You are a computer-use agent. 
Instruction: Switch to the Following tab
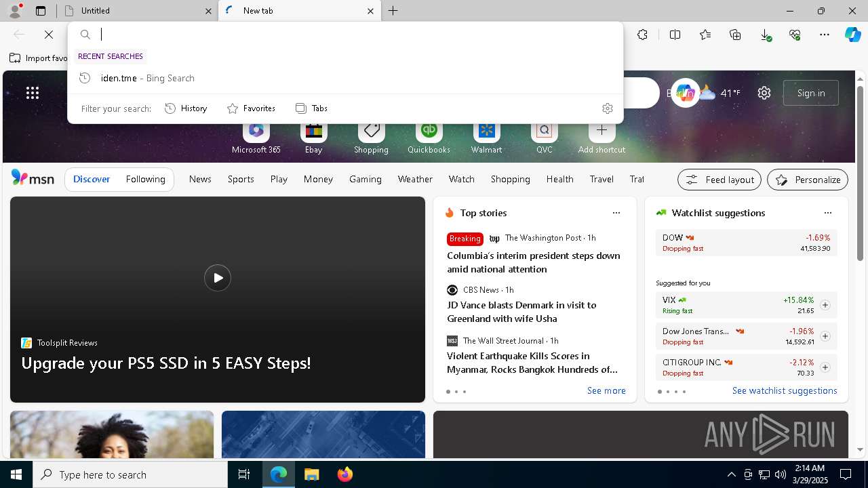145,179
